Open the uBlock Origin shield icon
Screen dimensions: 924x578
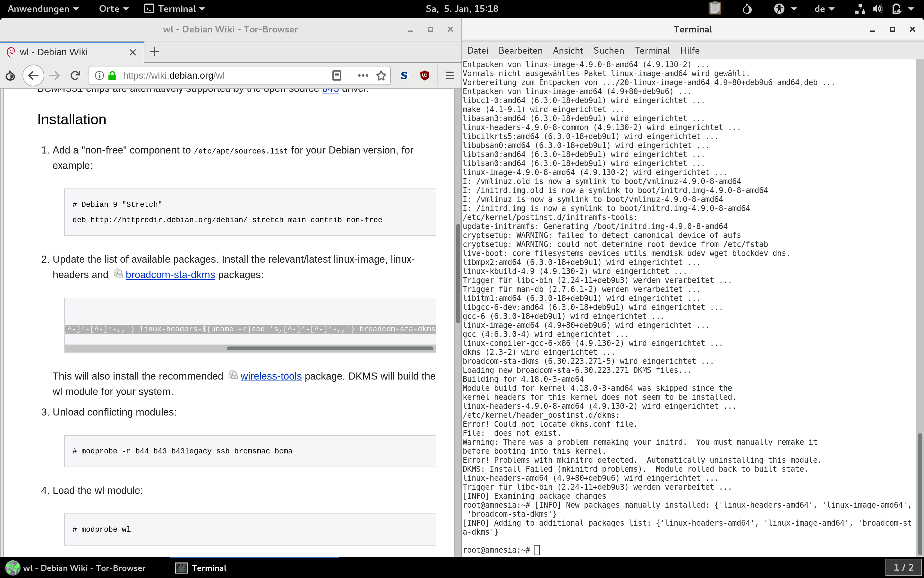(424, 76)
